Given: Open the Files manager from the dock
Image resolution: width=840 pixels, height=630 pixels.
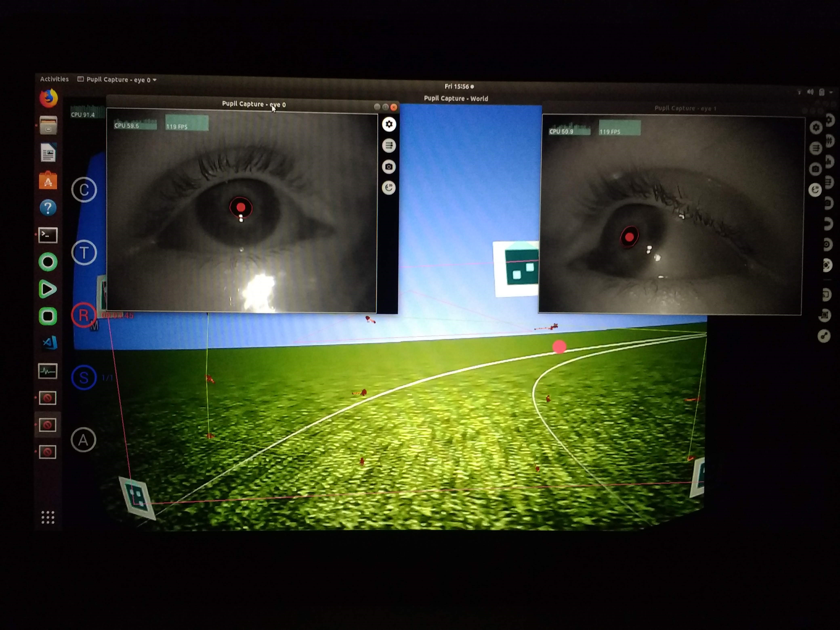Looking at the screenshot, I should click(48, 125).
